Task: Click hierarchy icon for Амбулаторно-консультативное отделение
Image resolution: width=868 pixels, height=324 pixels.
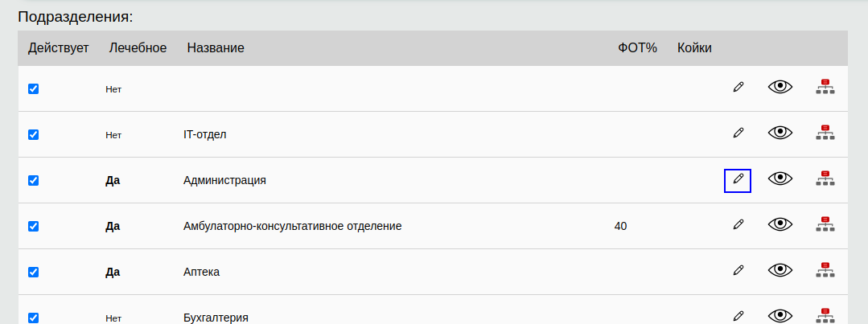Action: point(825,224)
